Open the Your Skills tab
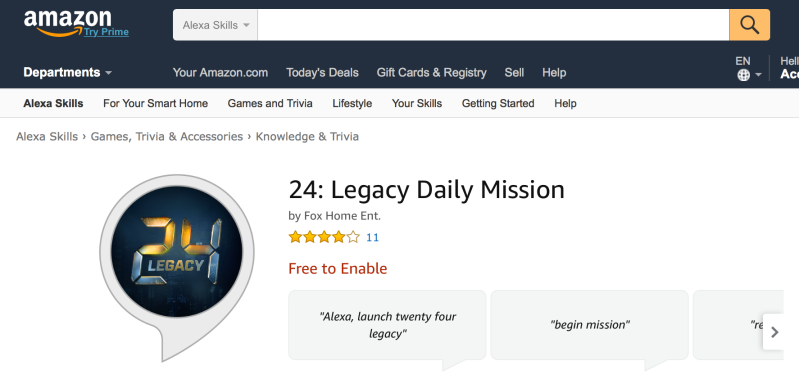799x388 pixels. (x=417, y=104)
